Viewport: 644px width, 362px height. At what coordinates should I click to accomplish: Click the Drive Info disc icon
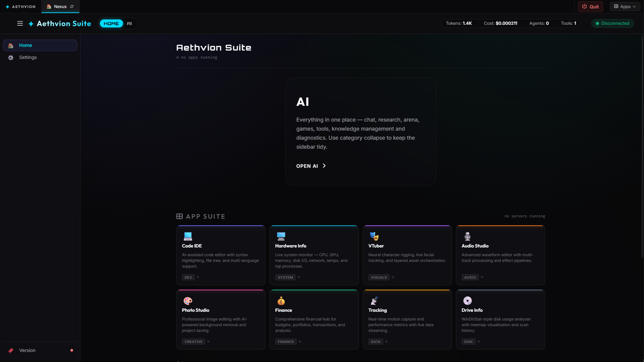(467, 301)
